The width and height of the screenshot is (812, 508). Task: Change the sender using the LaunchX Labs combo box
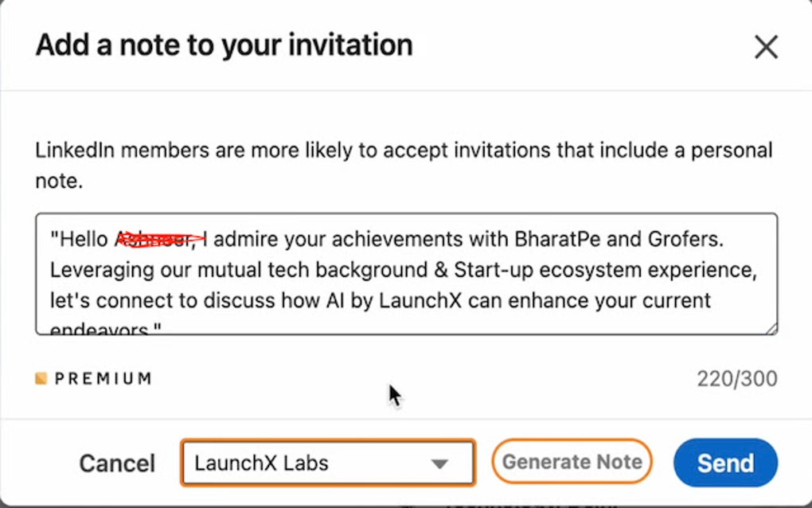(x=326, y=463)
